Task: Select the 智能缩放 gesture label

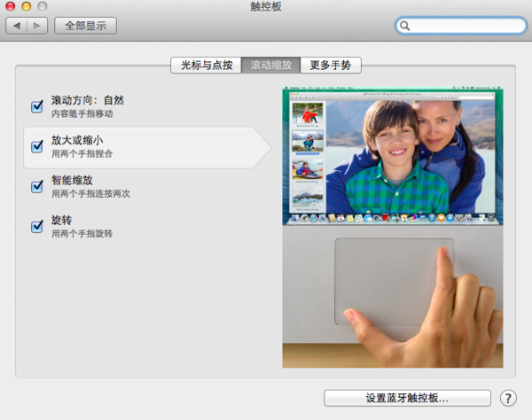Action: tap(72, 181)
